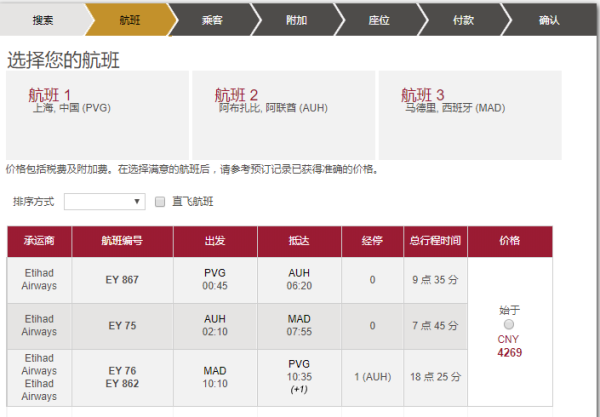The width and height of the screenshot is (600, 417).
Task: Open the 附加 step tab
Action: 296,19
